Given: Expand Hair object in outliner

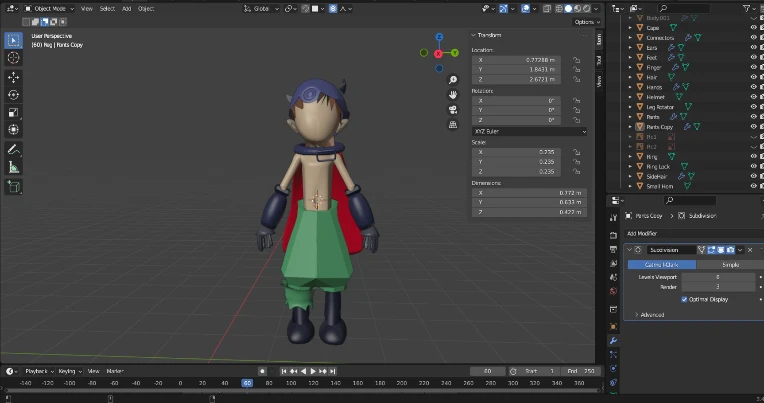Looking at the screenshot, I should (x=630, y=77).
